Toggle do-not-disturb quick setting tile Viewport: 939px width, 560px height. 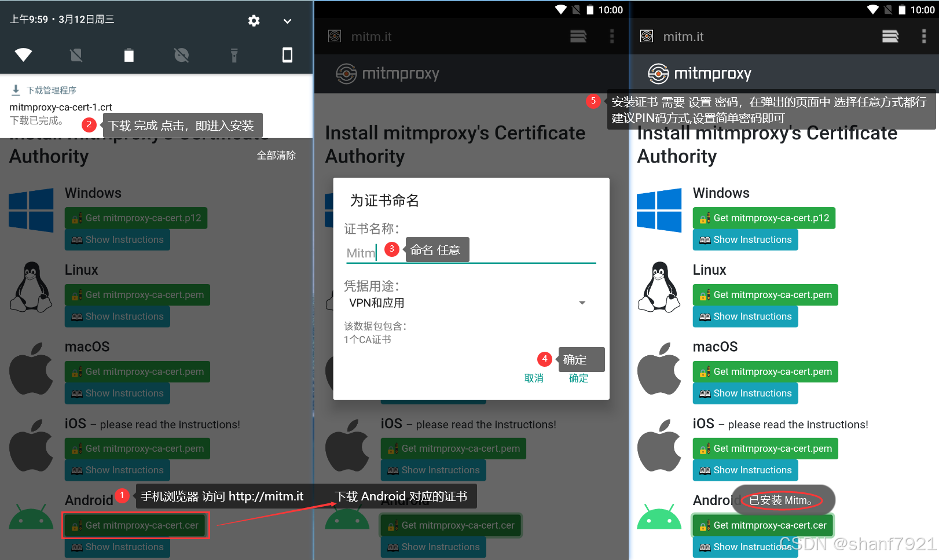[181, 55]
